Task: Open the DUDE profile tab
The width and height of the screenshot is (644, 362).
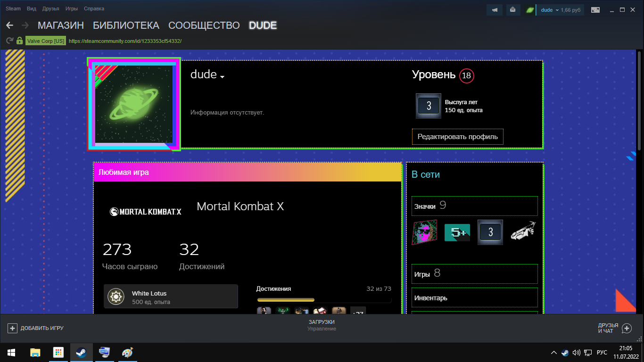Action: [x=263, y=25]
